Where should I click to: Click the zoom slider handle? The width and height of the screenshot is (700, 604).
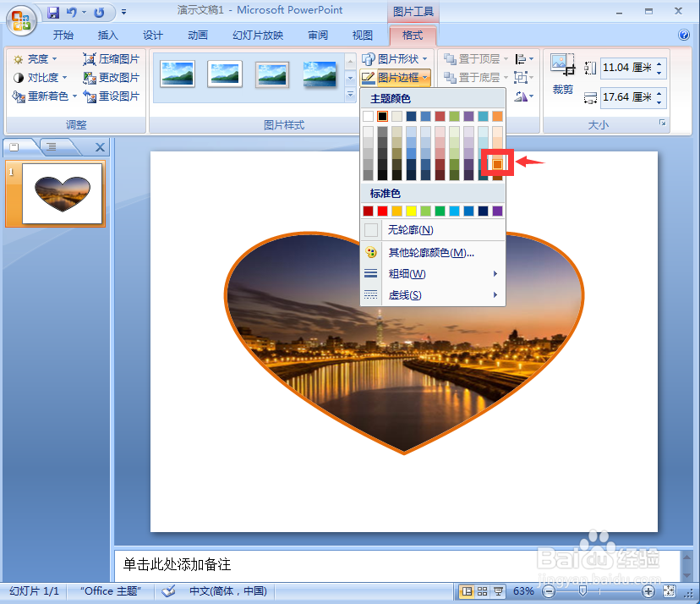(x=582, y=591)
